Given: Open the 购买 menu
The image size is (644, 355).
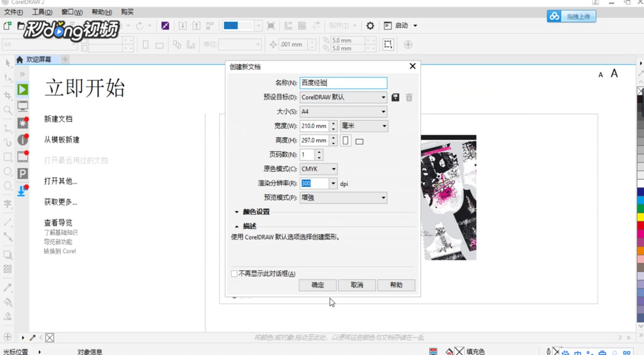Looking at the screenshot, I should coord(127,12).
